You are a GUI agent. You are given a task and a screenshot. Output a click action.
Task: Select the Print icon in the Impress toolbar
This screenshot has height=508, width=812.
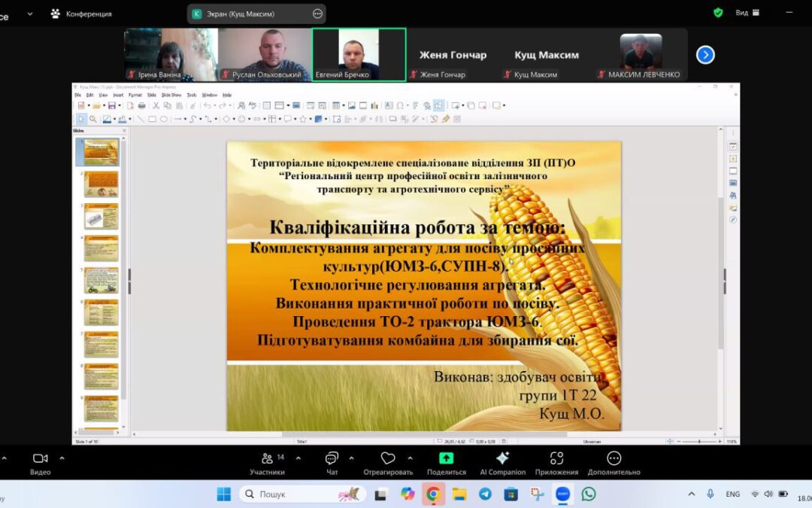pyautogui.click(x=142, y=106)
